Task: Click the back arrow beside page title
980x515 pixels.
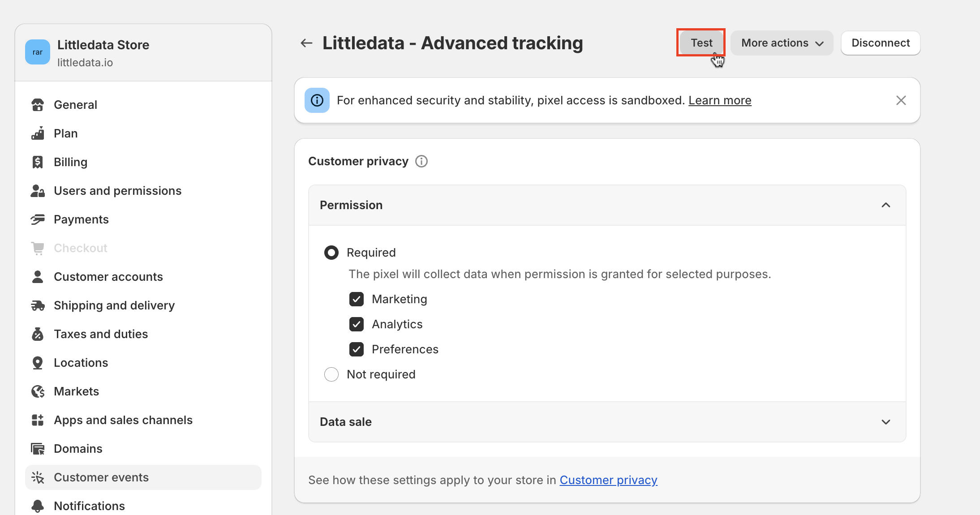Action: coord(306,43)
